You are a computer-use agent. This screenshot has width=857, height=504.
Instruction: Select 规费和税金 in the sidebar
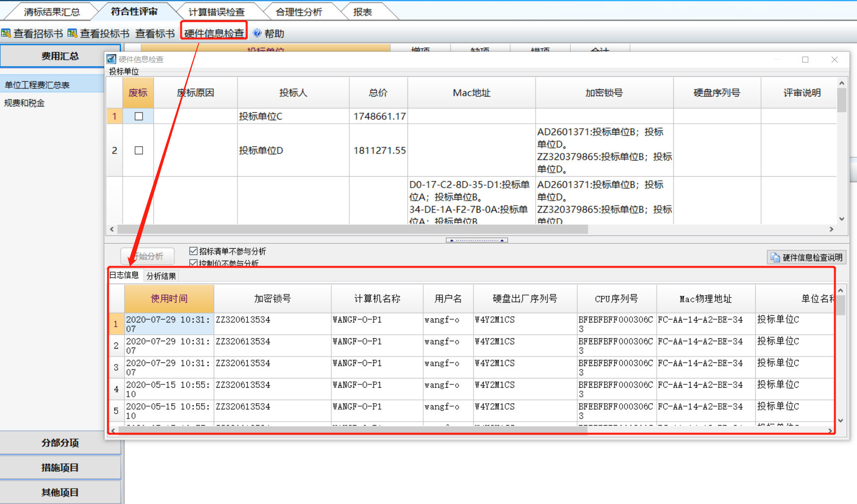24,103
